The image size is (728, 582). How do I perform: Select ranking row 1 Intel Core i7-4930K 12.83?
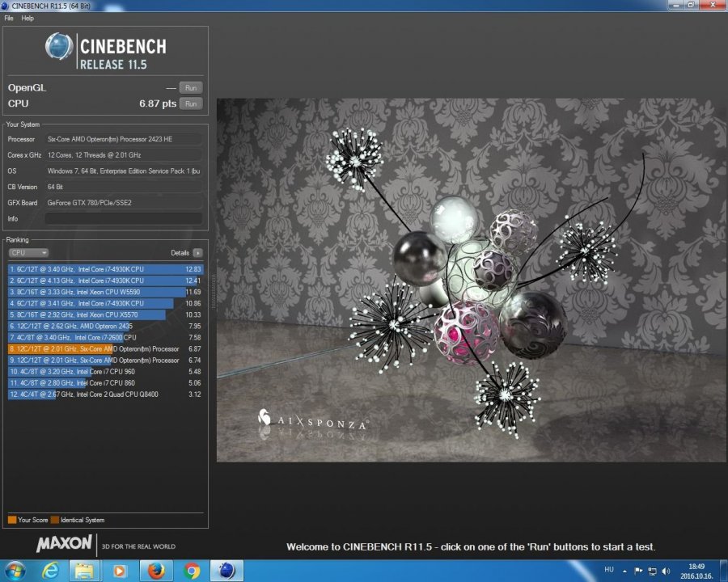(x=105, y=269)
